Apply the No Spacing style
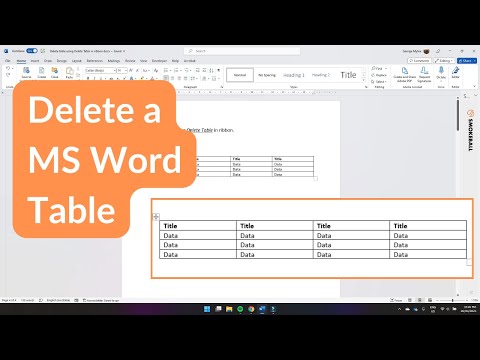The width and height of the screenshot is (480, 360). pos(267,75)
